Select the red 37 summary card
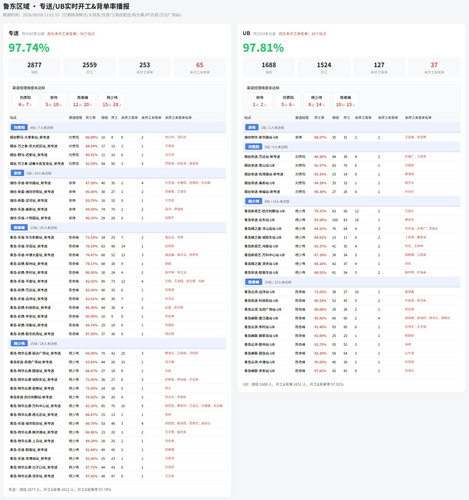The image size is (469, 500). (x=434, y=67)
